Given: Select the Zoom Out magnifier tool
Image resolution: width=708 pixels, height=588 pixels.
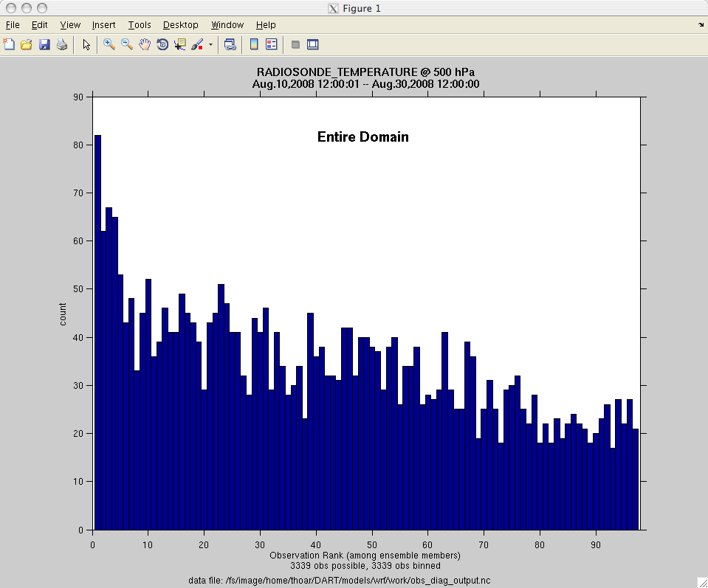Looking at the screenshot, I should pyautogui.click(x=127, y=44).
